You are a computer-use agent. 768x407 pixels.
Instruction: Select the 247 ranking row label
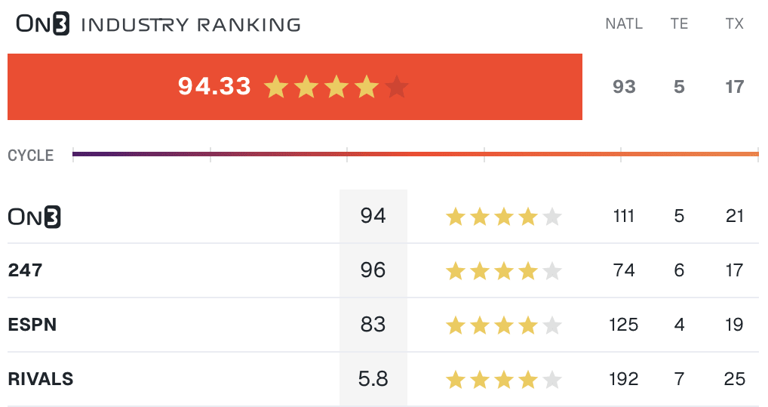[x=25, y=270]
